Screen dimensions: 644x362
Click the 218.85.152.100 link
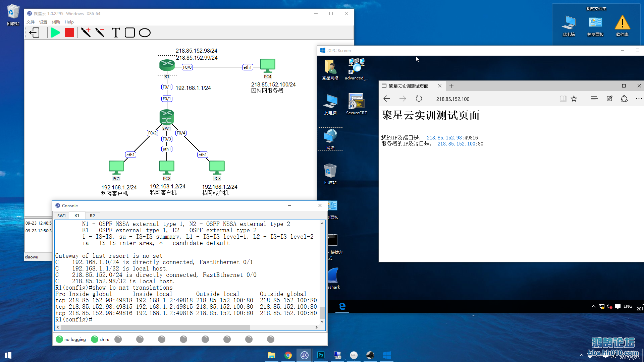456,144
